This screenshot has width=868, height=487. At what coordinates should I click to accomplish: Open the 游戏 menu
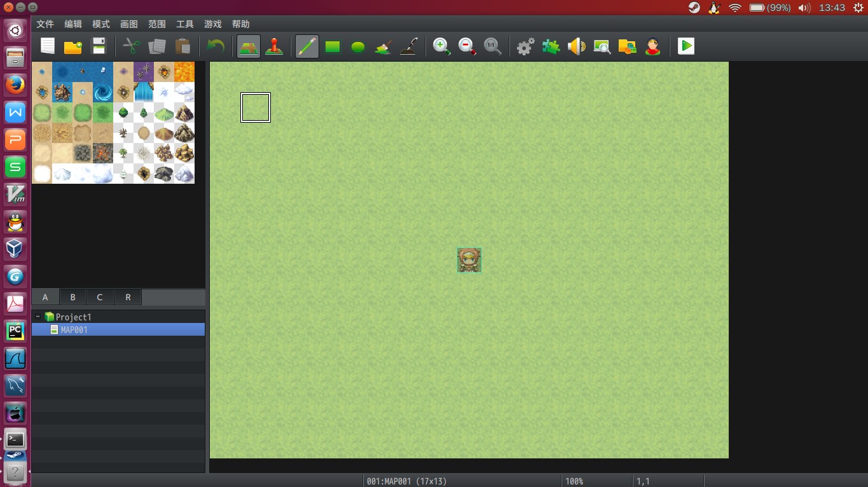coord(213,24)
